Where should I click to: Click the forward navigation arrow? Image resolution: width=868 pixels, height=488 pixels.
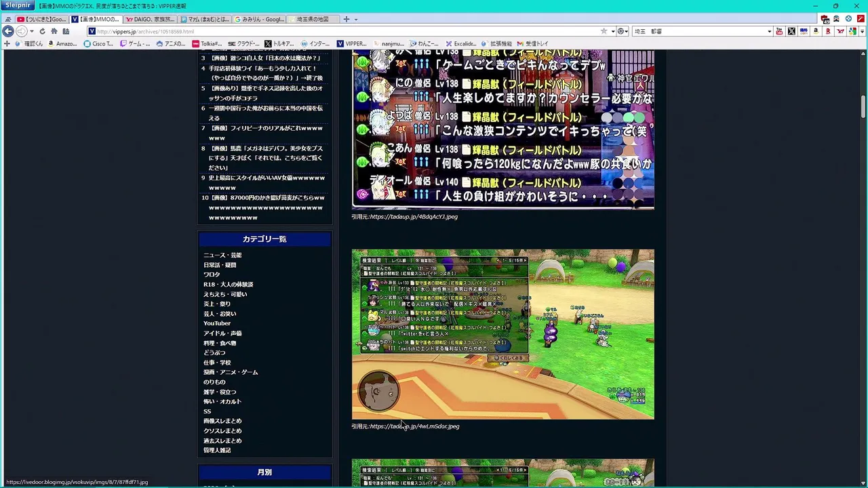click(22, 31)
